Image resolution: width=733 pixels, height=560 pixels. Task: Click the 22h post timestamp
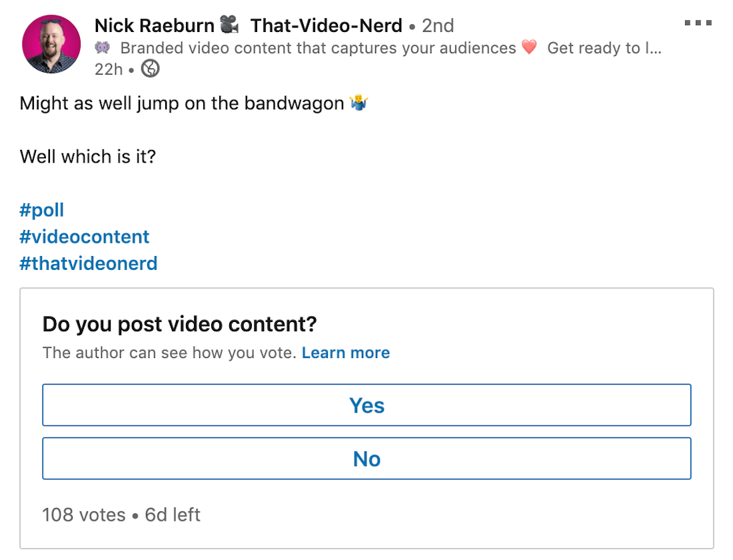(x=109, y=69)
